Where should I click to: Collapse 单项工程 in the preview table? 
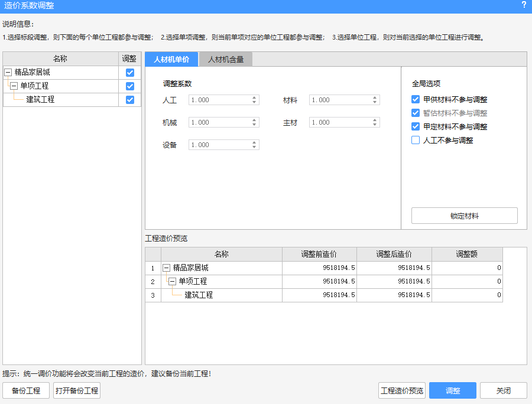tap(173, 281)
